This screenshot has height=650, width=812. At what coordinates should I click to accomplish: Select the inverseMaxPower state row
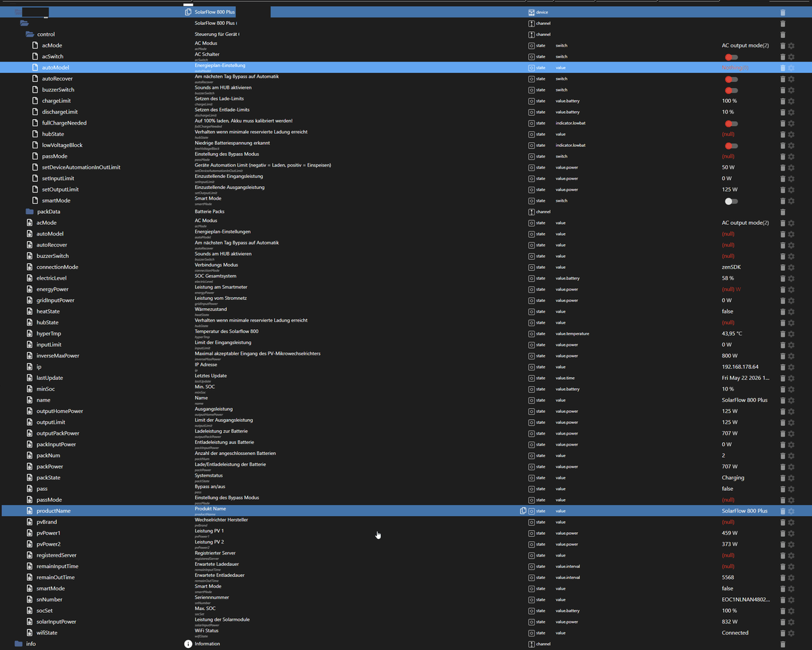pyautogui.click(x=406, y=356)
